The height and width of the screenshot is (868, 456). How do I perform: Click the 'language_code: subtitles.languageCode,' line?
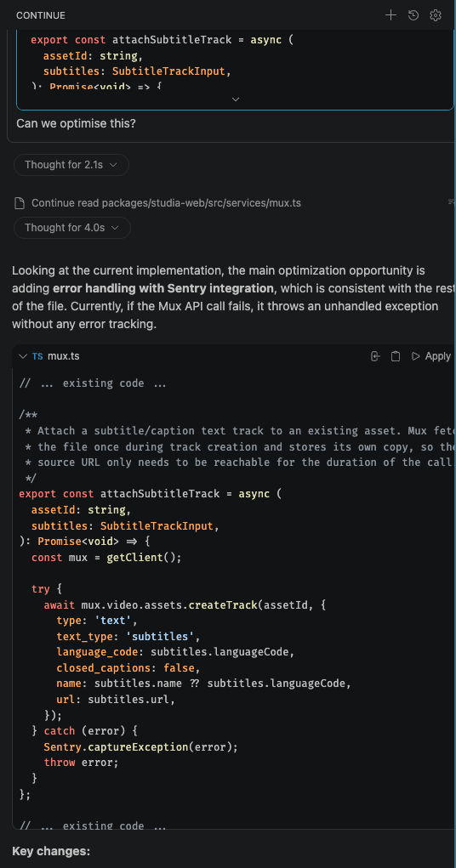(x=175, y=652)
